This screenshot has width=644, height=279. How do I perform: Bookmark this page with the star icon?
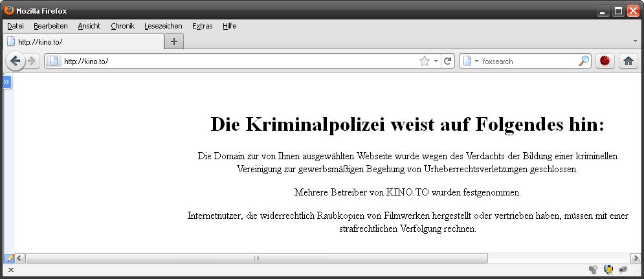coord(425,61)
